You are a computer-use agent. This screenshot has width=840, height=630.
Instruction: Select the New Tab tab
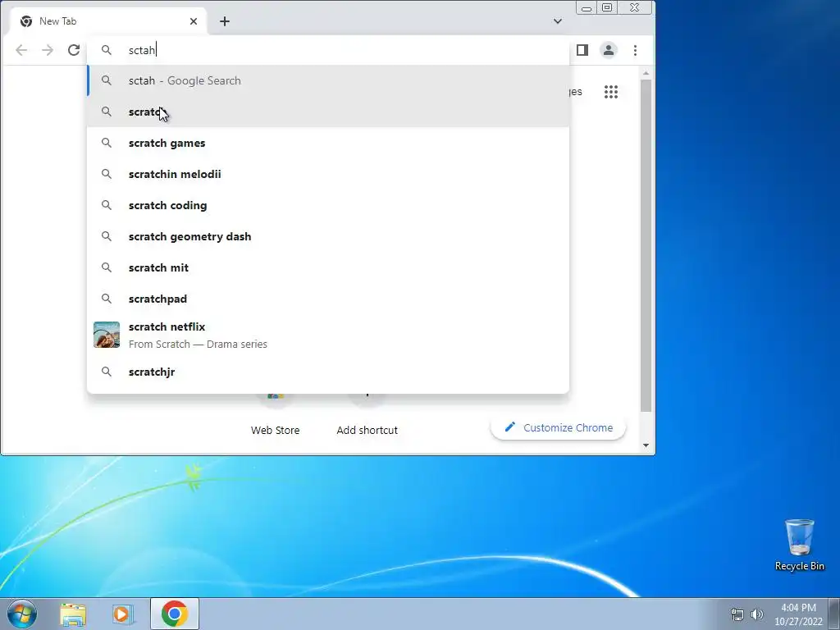click(x=107, y=21)
